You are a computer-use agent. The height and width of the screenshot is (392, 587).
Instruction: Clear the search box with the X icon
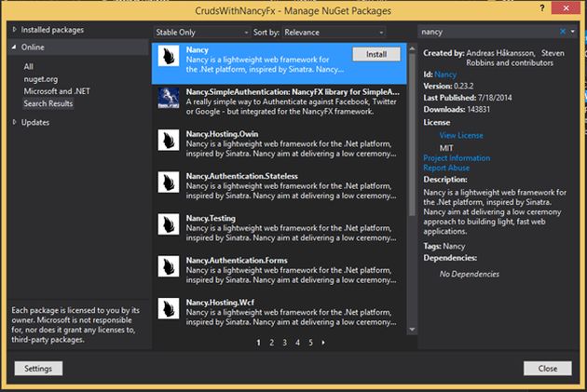pyautogui.click(x=562, y=32)
